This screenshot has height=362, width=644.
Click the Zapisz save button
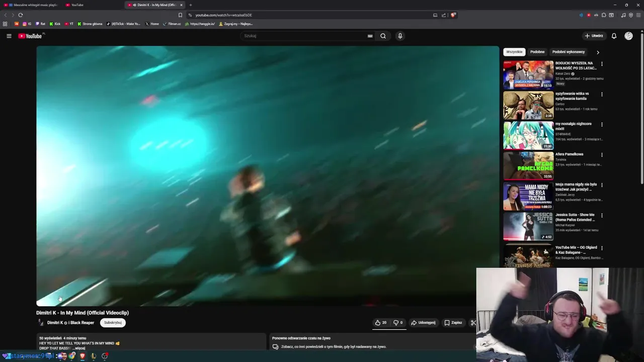453,323
